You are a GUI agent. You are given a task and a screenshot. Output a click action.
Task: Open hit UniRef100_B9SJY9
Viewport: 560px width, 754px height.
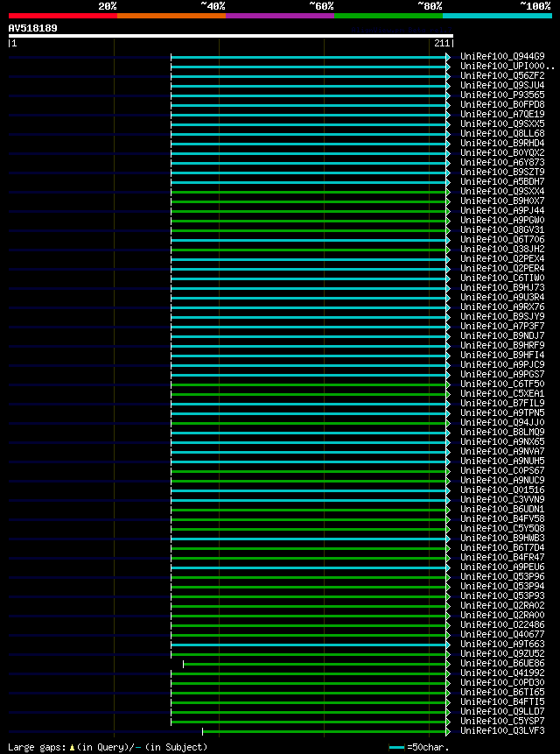502,316
